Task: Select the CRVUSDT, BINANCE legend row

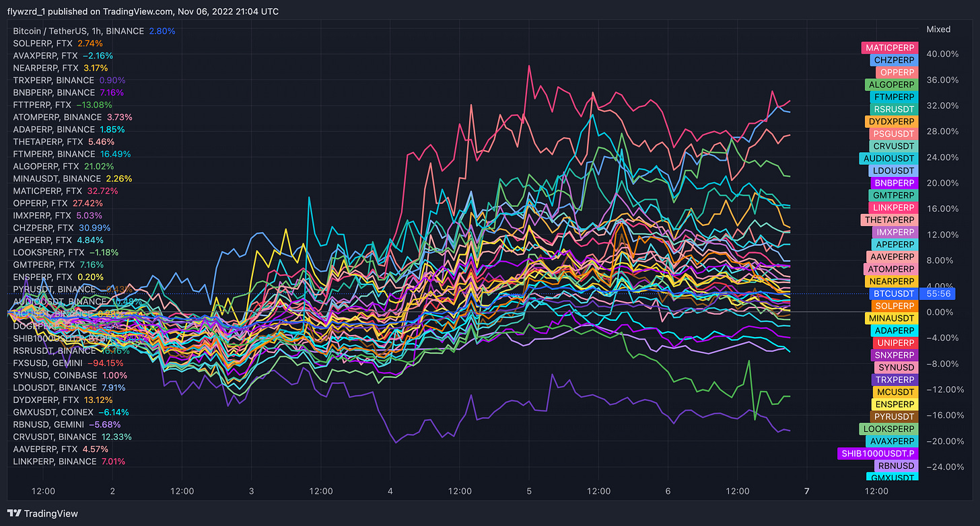Action: [72, 437]
